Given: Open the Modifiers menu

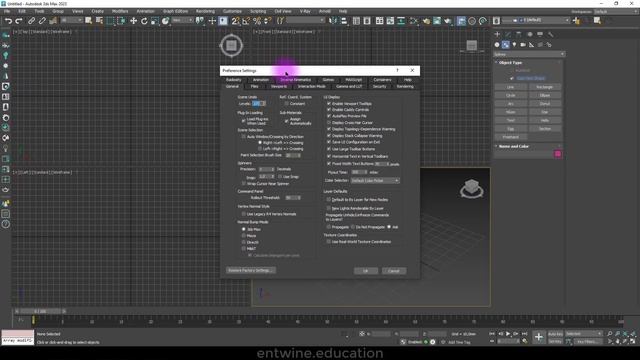Looking at the screenshot, I should pyautogui.click(x=120, y=11).
